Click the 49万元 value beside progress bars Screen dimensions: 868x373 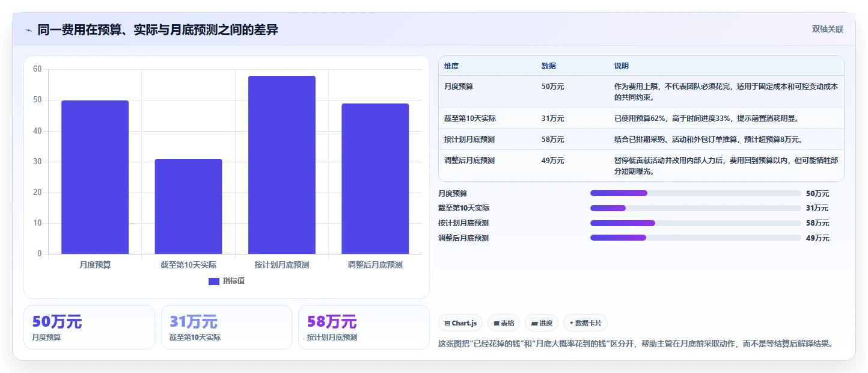point(818,238)
